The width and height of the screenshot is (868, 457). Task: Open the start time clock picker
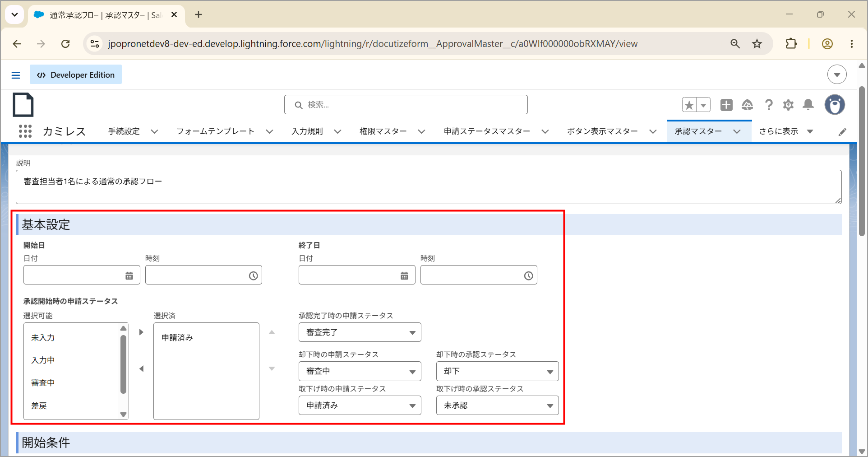coord(253,275)
